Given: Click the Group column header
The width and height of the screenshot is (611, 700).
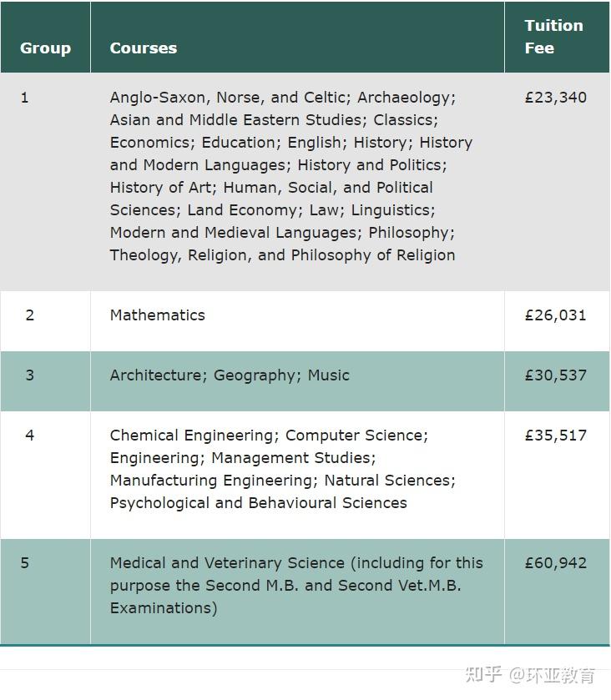Looking at the screenshot, I should coord(45,48).
